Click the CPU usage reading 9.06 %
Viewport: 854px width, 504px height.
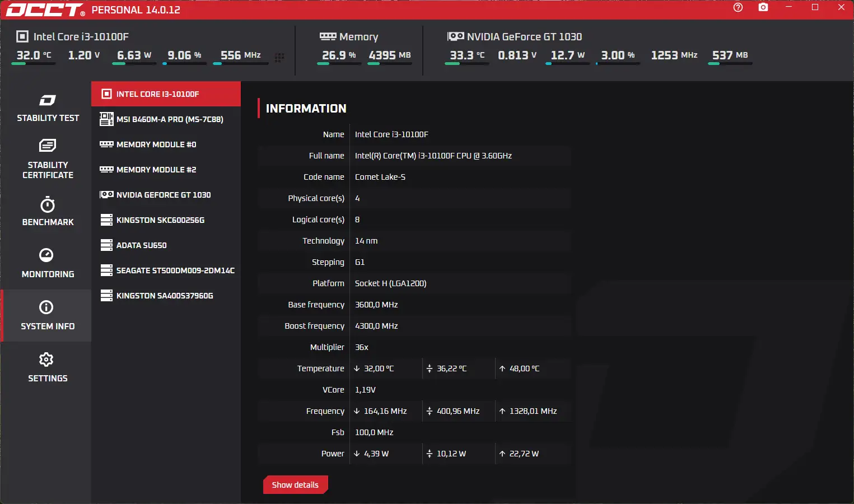(184, 55)
